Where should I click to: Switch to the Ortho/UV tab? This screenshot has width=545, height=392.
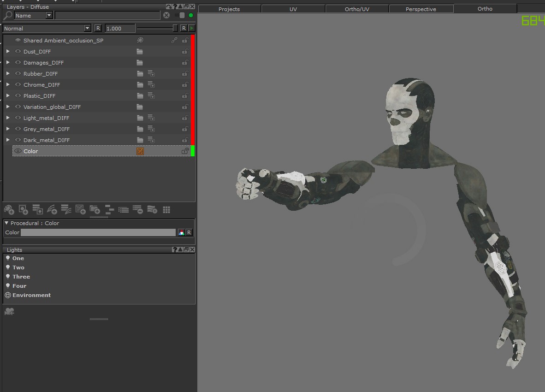pyautogui.click(x=357, y=9)
